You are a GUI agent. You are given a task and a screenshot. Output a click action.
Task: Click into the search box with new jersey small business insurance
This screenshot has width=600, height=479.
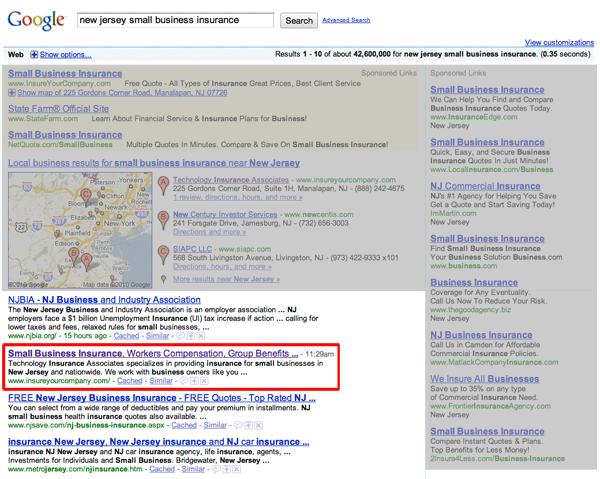point(175,20)
